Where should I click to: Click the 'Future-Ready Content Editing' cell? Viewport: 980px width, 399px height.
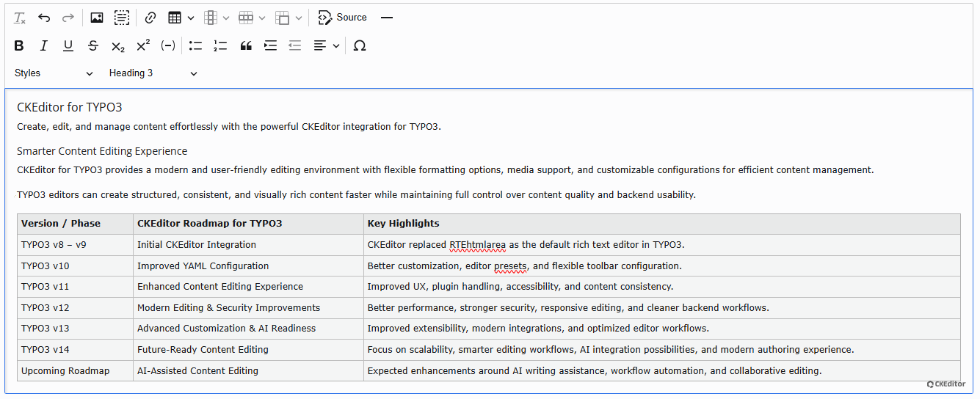pos(248,349)
